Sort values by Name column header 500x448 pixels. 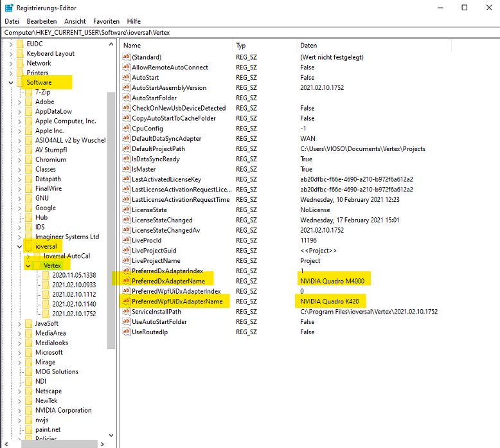pyautogui.click(x=176, y=46)
